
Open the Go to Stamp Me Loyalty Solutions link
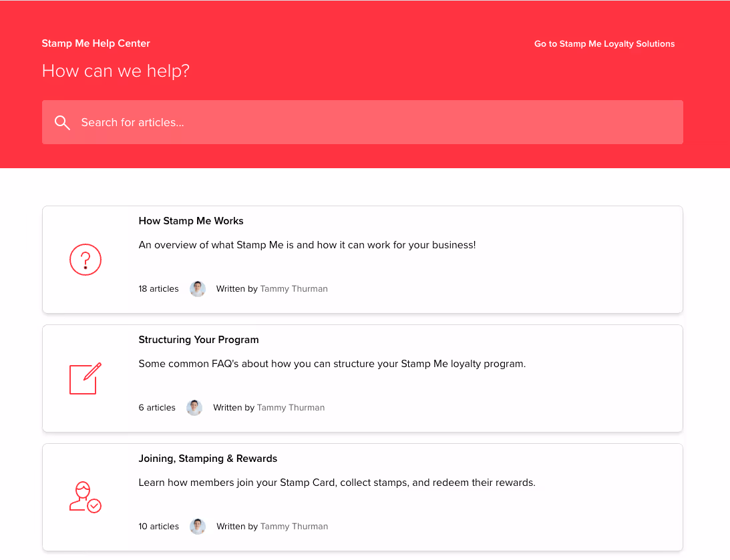tap(604, 43)
